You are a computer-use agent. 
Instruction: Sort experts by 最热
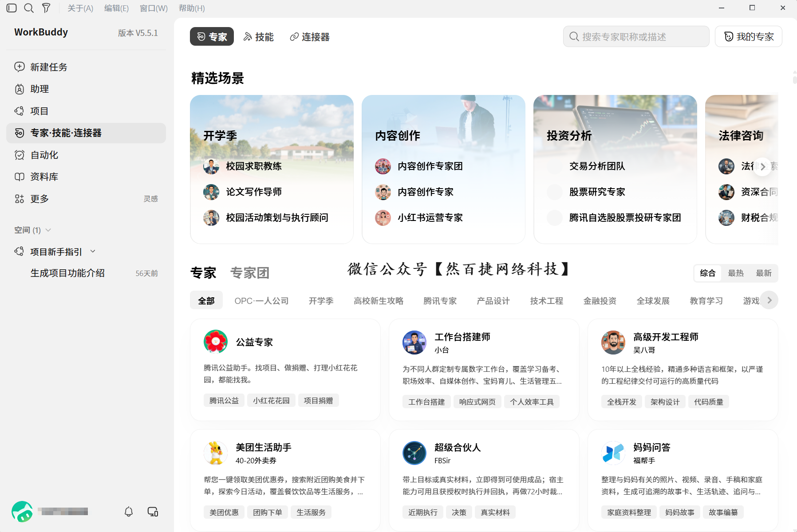pyautogui.click(x=736, y=273)
